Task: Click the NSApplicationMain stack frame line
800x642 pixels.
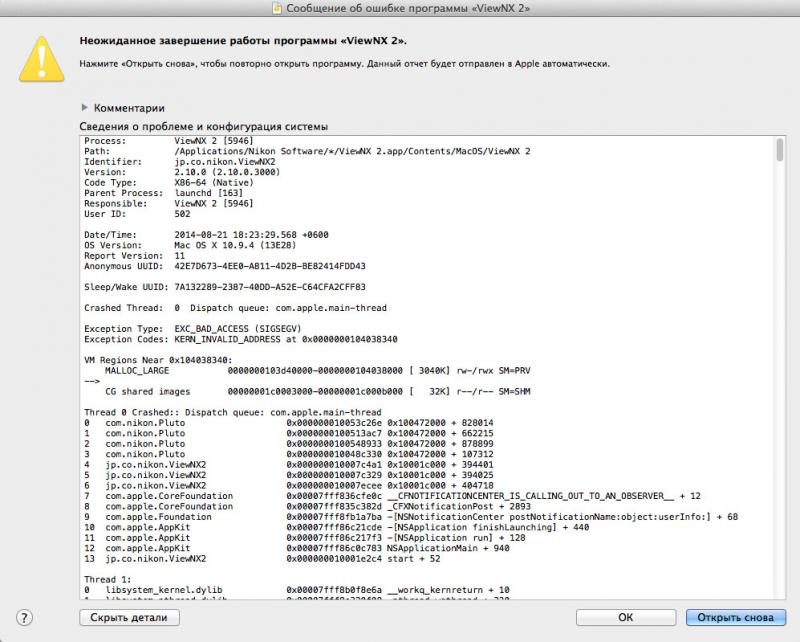Action: point(297,549)
